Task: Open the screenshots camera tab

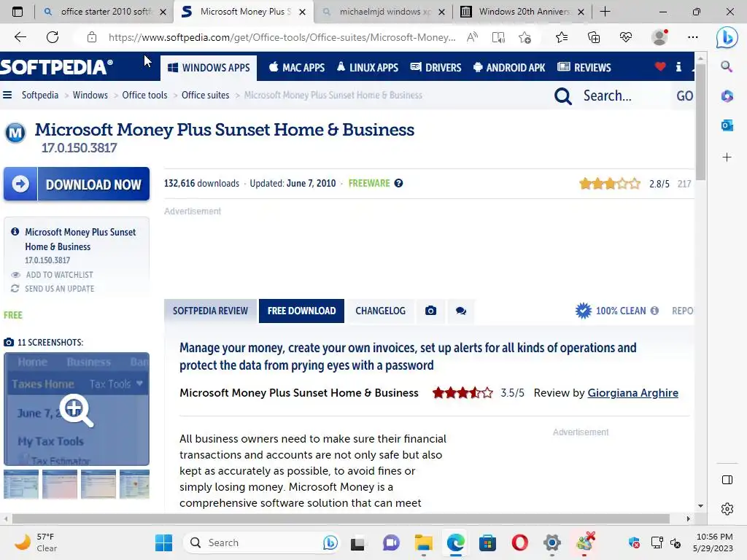Action: tap(430, 311)
